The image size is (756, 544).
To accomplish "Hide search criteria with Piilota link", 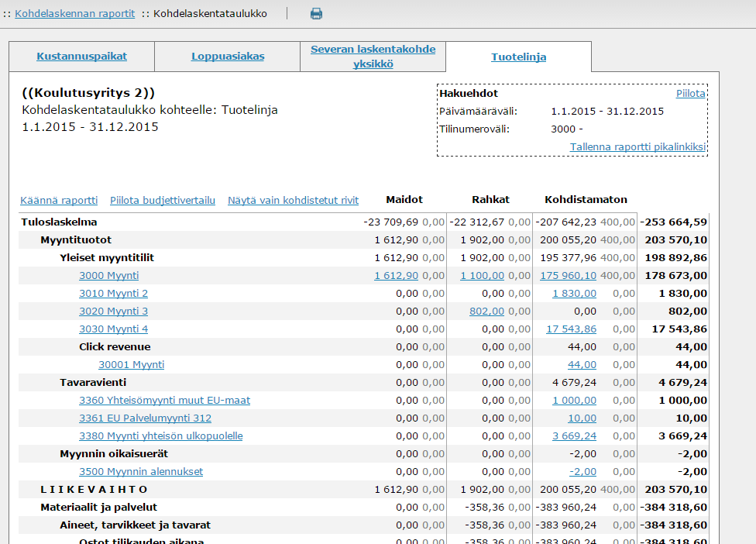I will pos(690,93).
